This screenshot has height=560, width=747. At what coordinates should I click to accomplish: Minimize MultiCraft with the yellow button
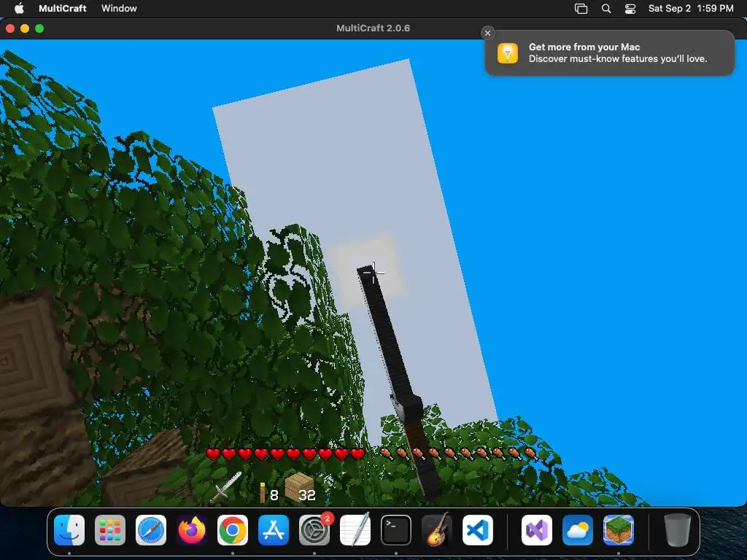pos(25,28)
